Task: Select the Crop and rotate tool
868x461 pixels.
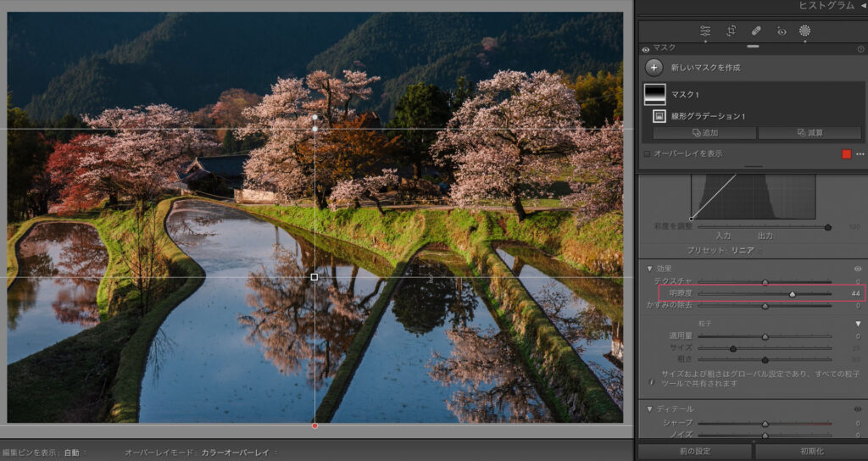Action: (x=731, y=31)
